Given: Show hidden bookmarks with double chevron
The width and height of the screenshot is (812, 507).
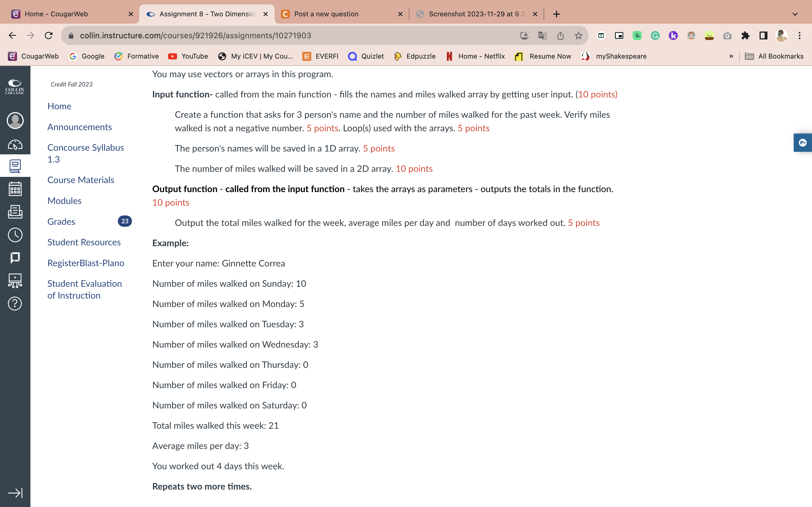Looking at the screenshot, I should click(x=731, y=56).
